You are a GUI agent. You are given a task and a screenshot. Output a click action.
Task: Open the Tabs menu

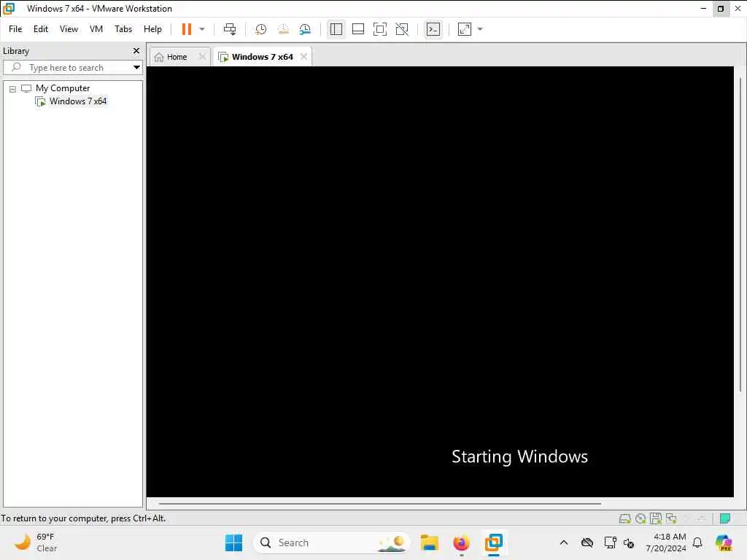123,29
